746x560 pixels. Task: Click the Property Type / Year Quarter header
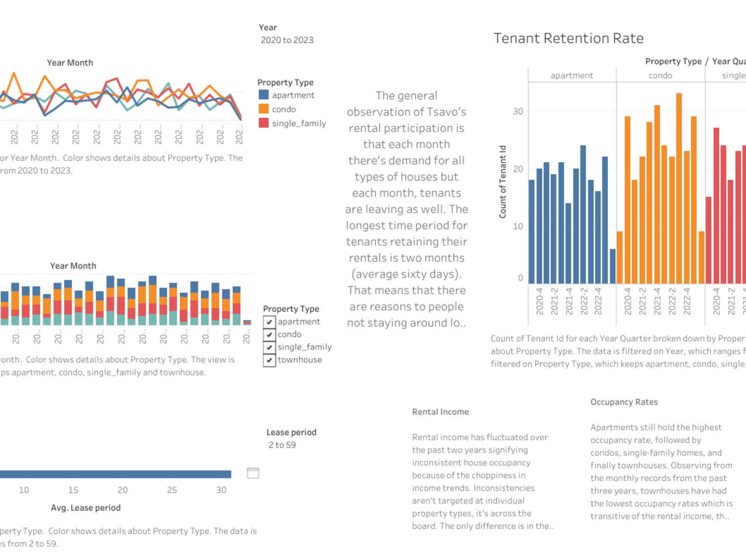[x=695, y=61]
